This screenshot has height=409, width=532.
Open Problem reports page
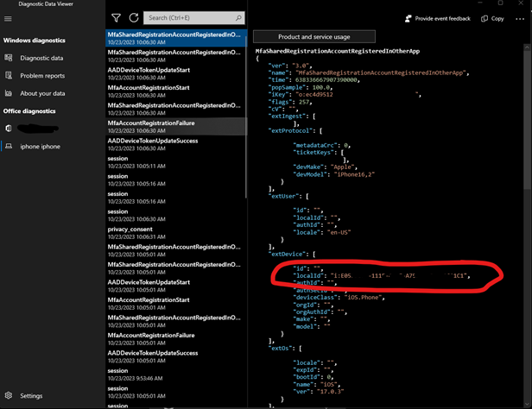42,76
